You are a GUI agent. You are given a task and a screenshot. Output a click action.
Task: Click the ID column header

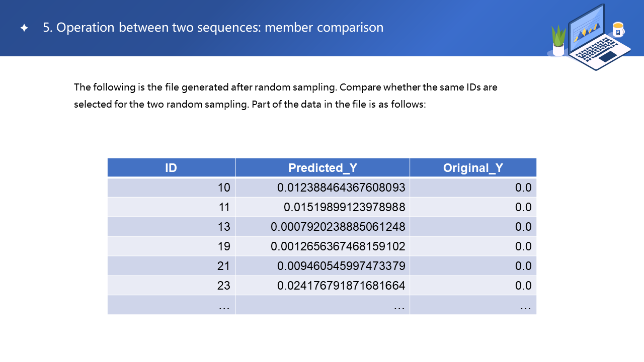click(171, 168)
